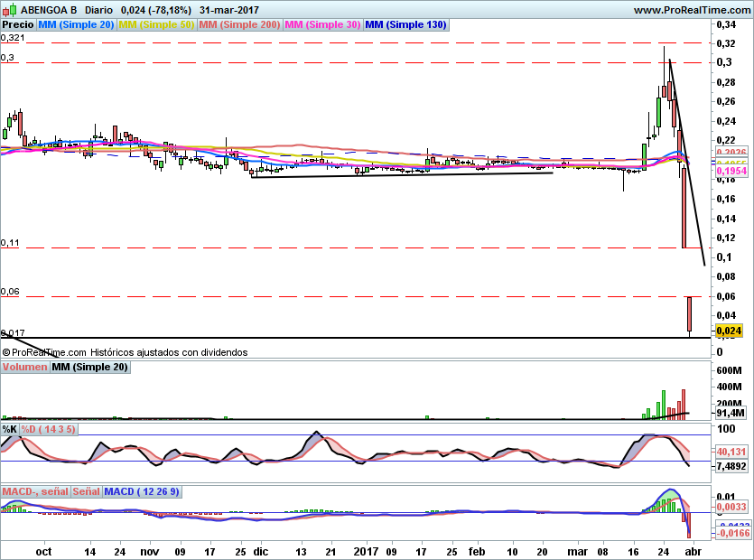
Task: Click the mar month marker on time axis
Action: (578, 551)
